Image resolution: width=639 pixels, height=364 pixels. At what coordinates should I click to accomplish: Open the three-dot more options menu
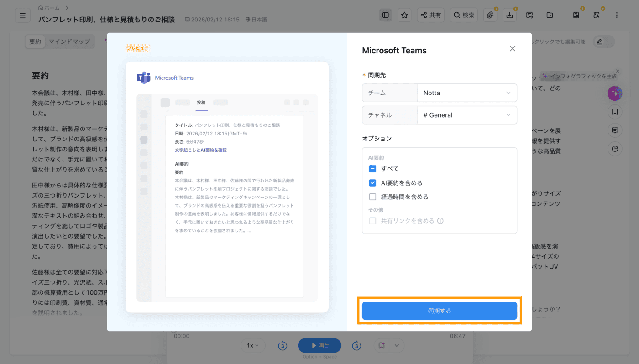(617, 15)
